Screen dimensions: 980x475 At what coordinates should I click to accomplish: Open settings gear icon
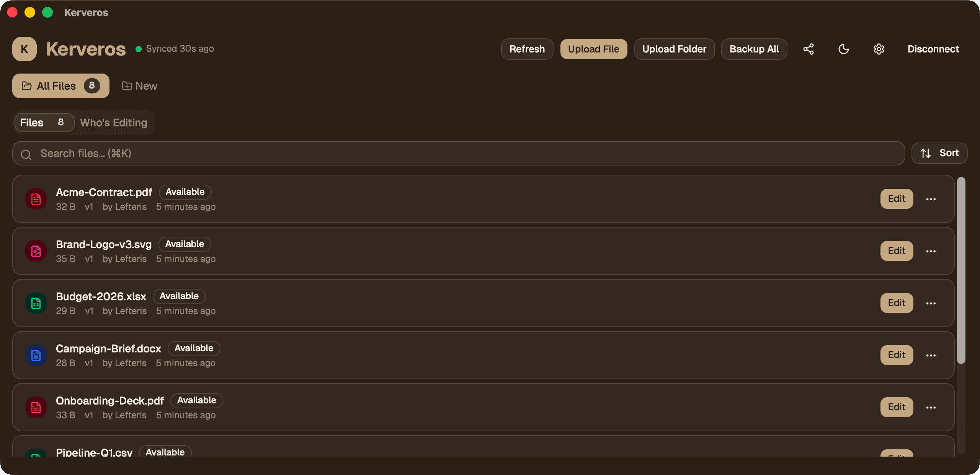tap(879, 49)
